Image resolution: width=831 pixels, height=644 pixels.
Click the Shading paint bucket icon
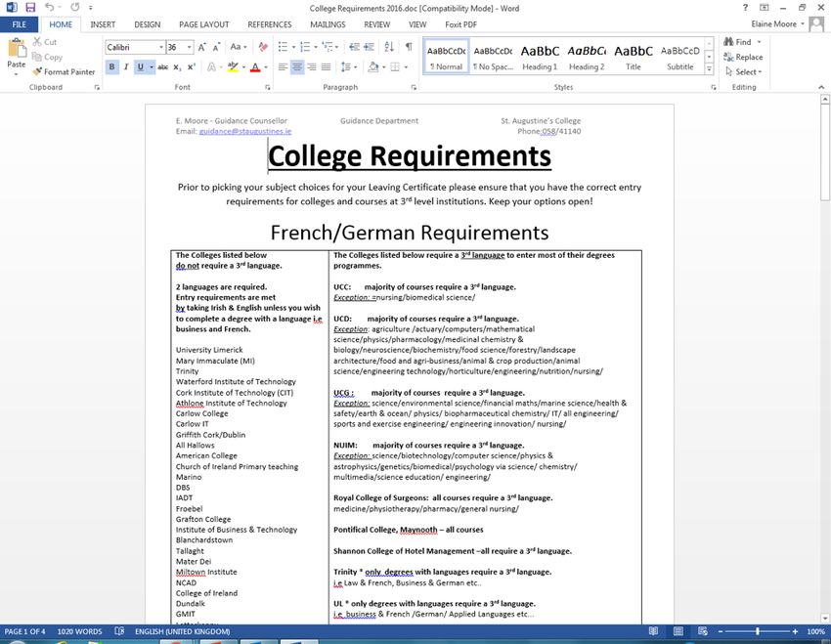click(x=373, y=66)
